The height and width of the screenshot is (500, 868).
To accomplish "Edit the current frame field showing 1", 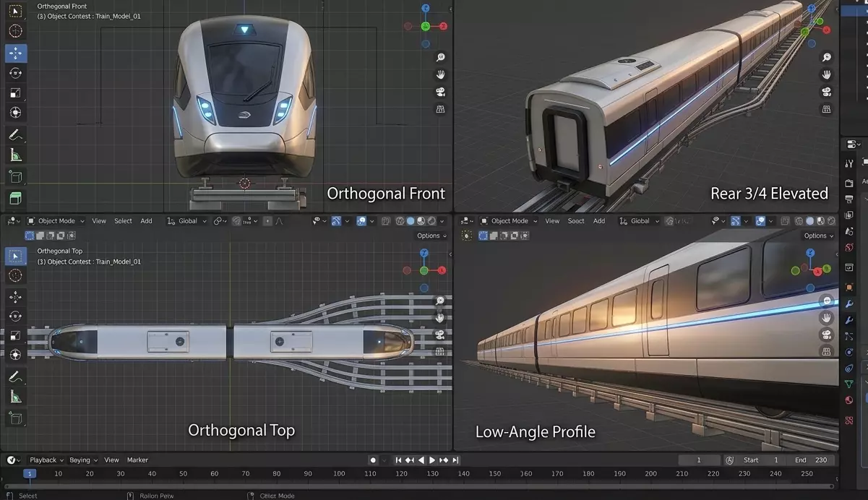I will 699,460.
